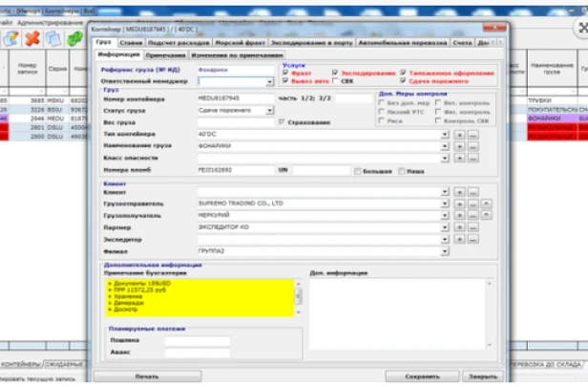Open the Филиал dropdown list
588x387 pixels.
point(445,250)
